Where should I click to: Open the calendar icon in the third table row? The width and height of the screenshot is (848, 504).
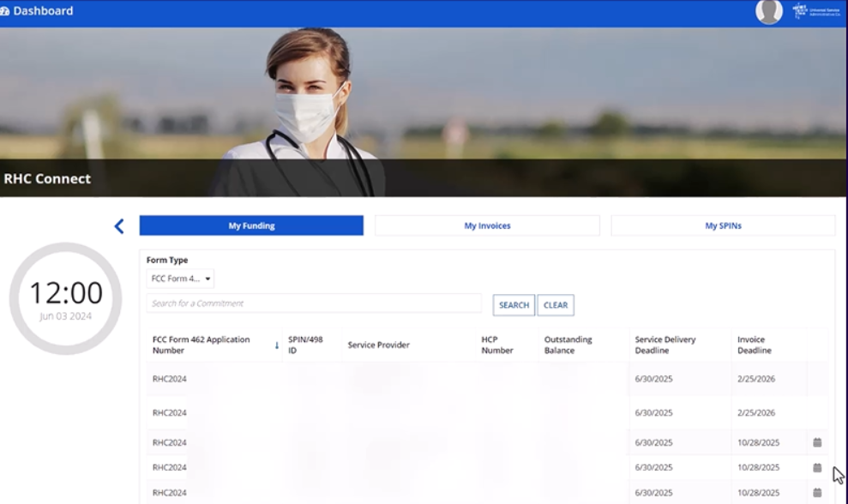[817, 442]
